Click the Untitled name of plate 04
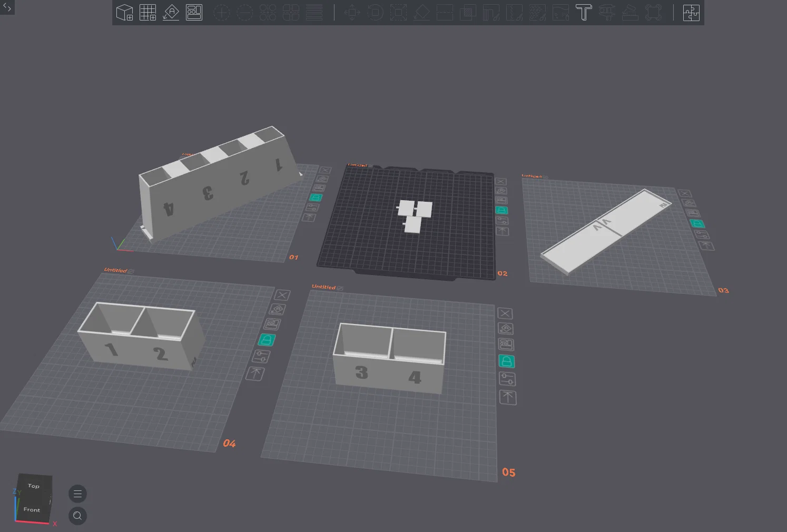 (x=115, y=270)
